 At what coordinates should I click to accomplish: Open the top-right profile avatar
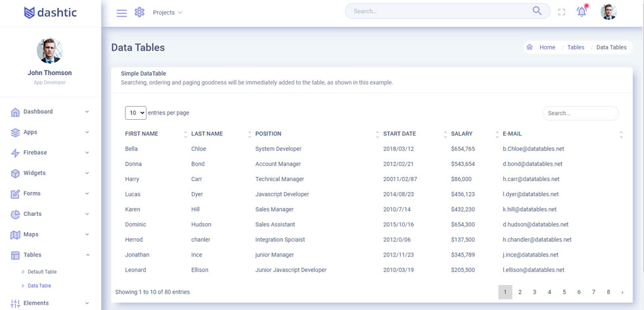pyautogui.click(x=609, y=12)
